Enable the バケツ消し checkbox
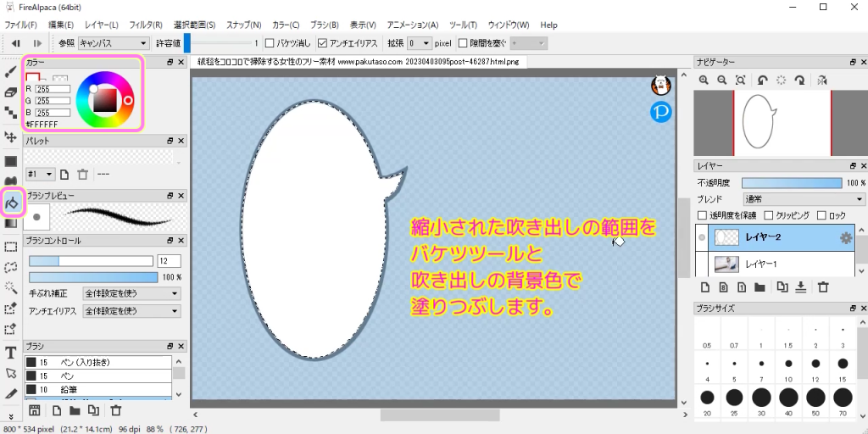Viewport: 868px width, 434px height. (x=270, y=43)
